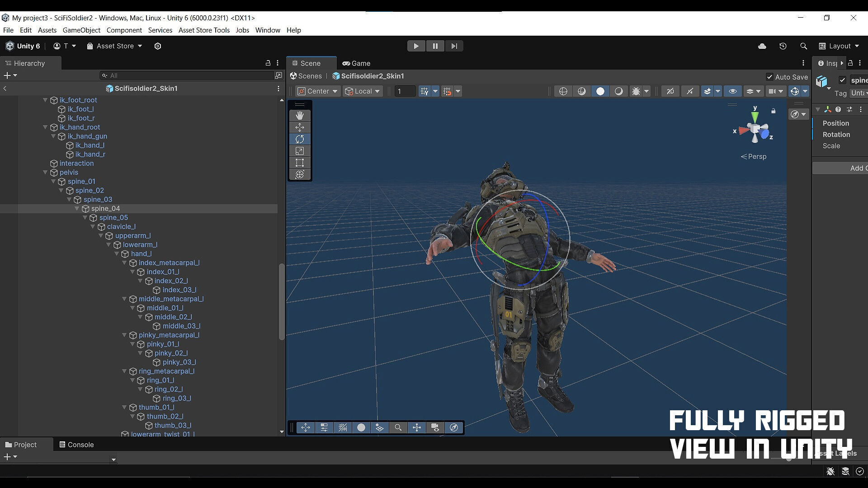Click the Hierarchy search field
Image resolution: width=868 pixels, height=488 pixels.
click(188, 75)
